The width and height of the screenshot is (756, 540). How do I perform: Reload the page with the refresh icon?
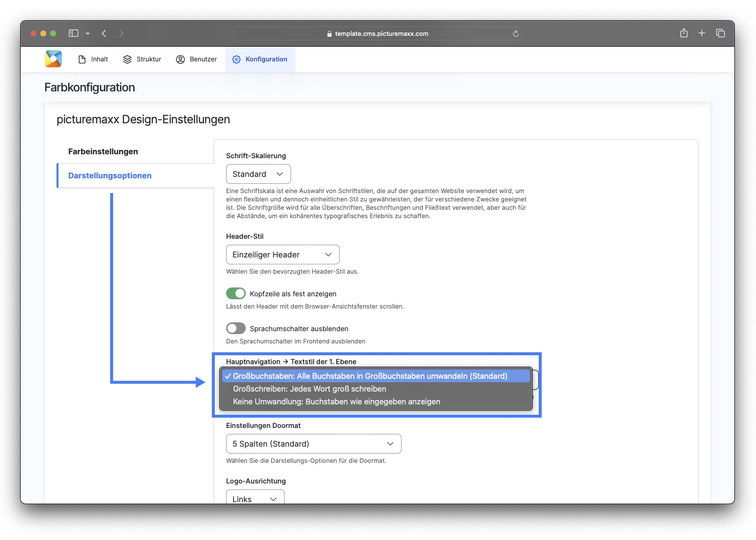[516, 33]
